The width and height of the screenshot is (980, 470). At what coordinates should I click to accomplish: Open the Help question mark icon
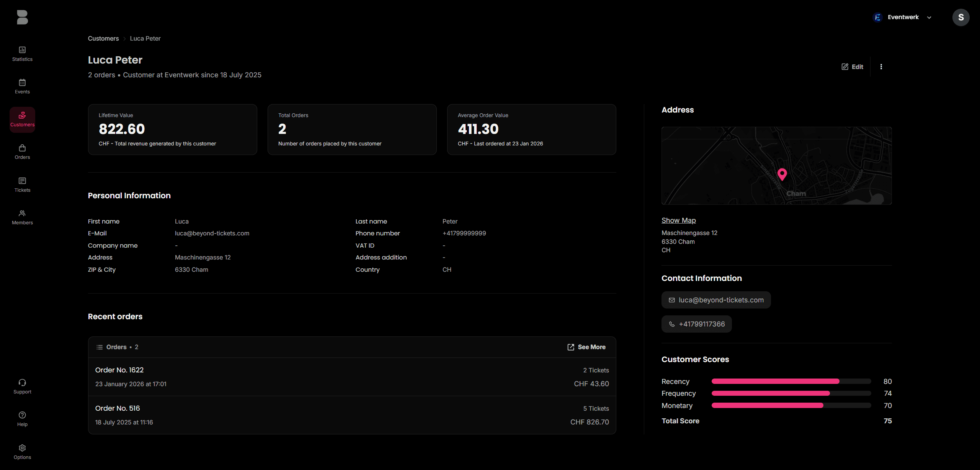22,415
